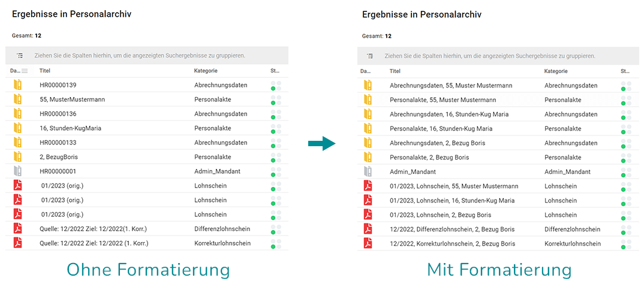Click the grouping icon in the left table's group bar
Image resolution: width=644 pixels, height=287 pixels.
[20, 56]
